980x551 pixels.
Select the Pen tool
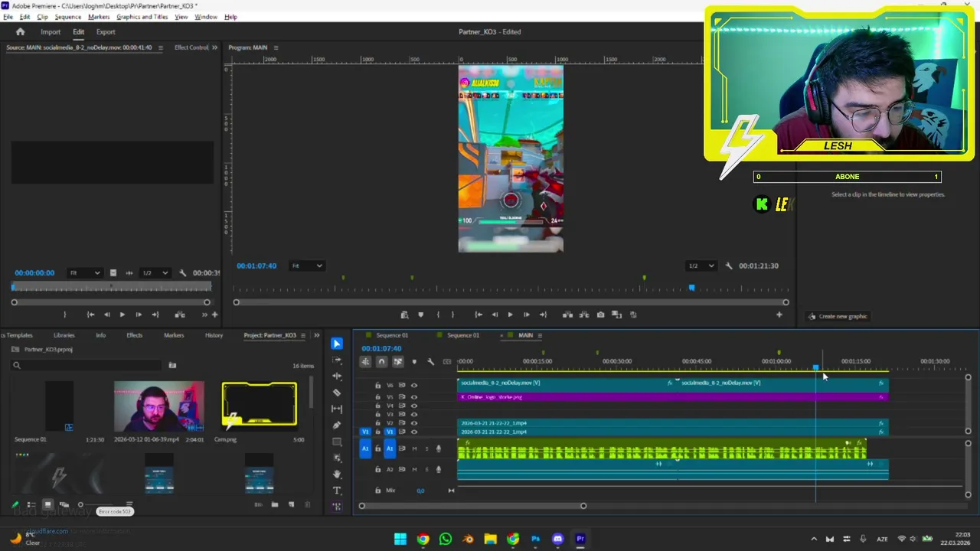[x=337, y=425]
